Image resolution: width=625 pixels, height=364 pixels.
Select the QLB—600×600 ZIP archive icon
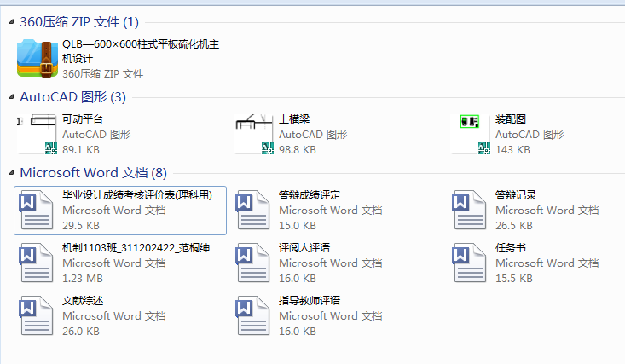coord(37,58)
